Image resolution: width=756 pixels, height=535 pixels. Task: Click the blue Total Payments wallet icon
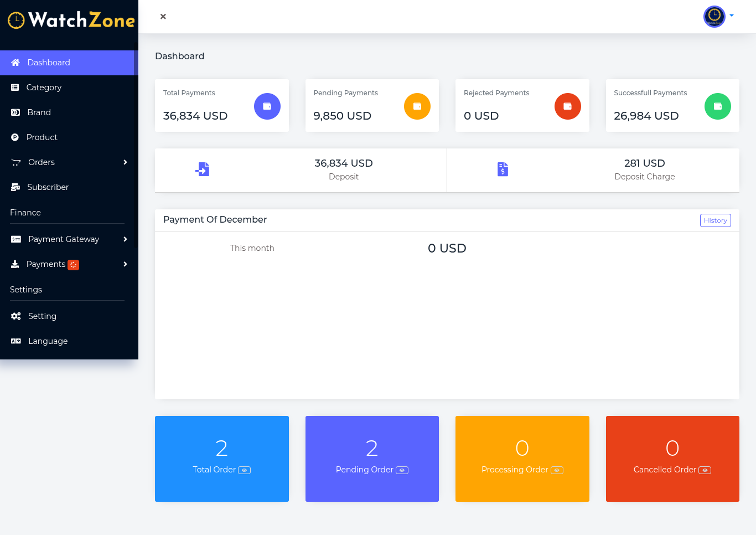point(267,106)
